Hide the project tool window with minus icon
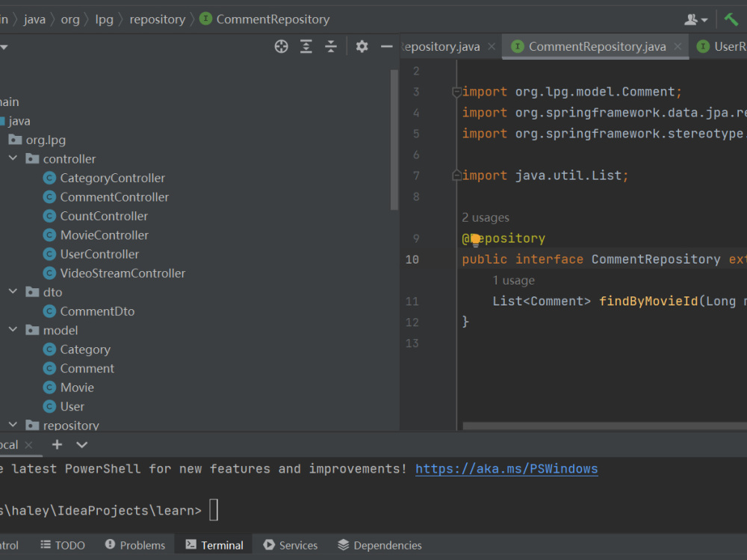The width and height of the screenshot is (747, 560). pyautogui.click(x=386, y=46)
